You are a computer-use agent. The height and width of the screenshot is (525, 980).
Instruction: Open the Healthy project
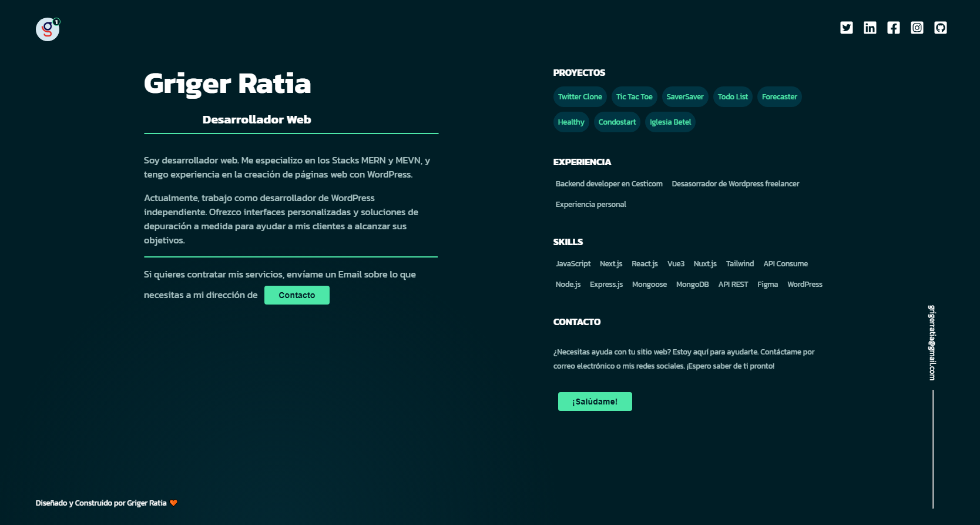pos(570,122)
